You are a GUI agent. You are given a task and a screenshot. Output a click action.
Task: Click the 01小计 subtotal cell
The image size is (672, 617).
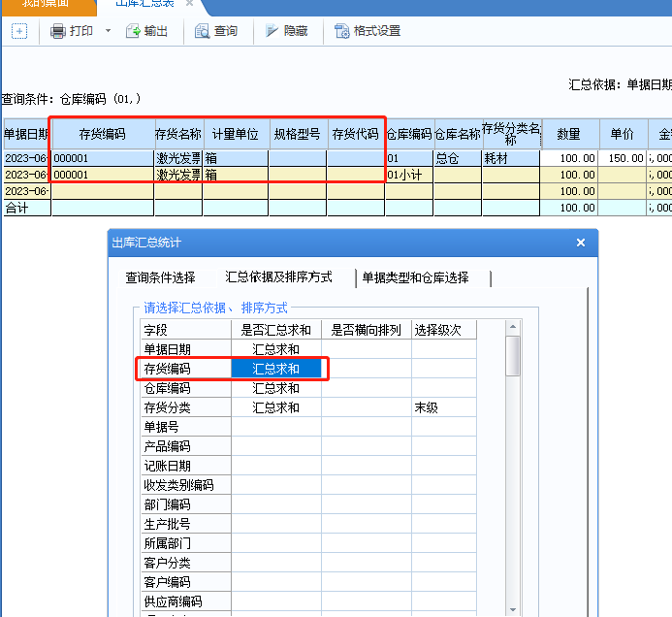409,175
